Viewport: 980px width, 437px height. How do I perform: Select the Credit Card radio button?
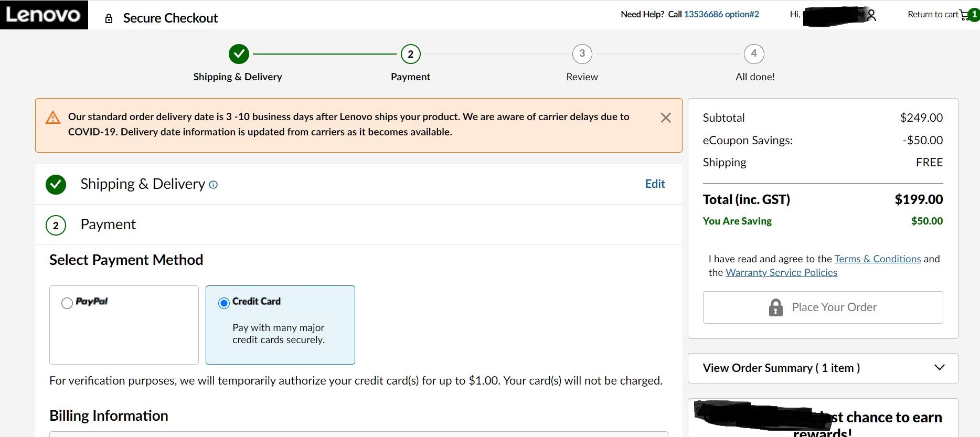[x=224, y=303]
